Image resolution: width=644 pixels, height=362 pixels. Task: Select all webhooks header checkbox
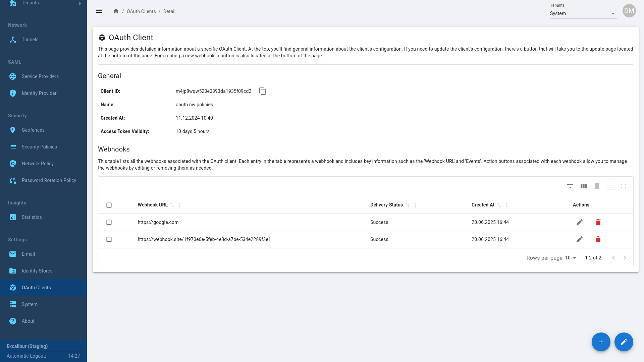pos(109,205)
